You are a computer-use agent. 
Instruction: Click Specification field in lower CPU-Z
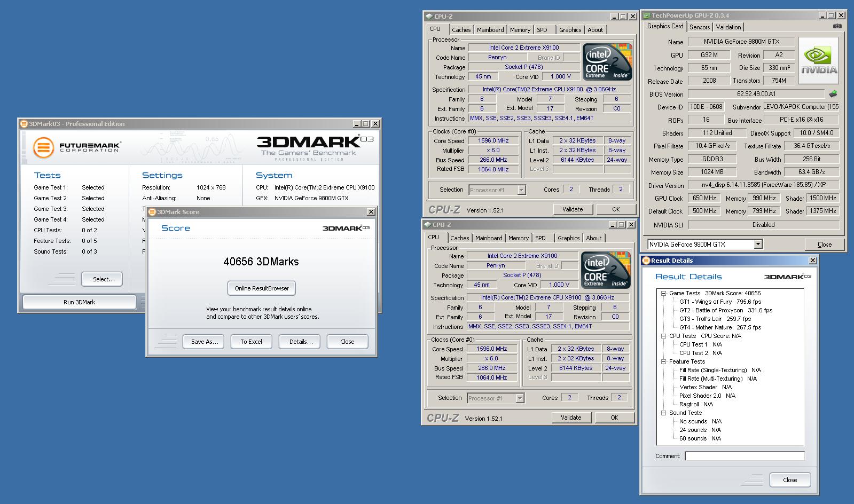547,298
